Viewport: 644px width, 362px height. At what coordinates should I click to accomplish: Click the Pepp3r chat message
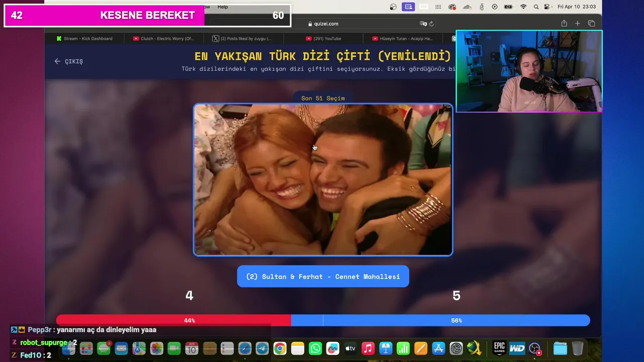point(84,330)
